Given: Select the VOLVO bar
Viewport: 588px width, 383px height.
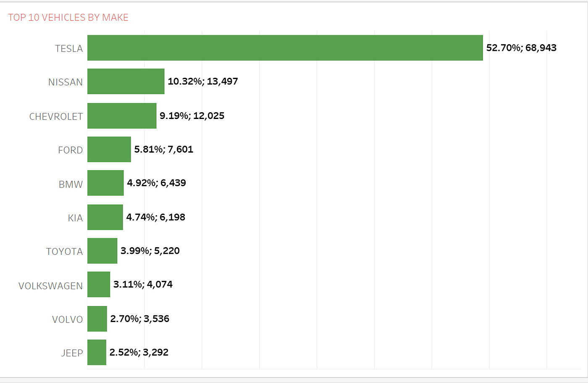Looking at the screenshot, I should coord(97,319).
